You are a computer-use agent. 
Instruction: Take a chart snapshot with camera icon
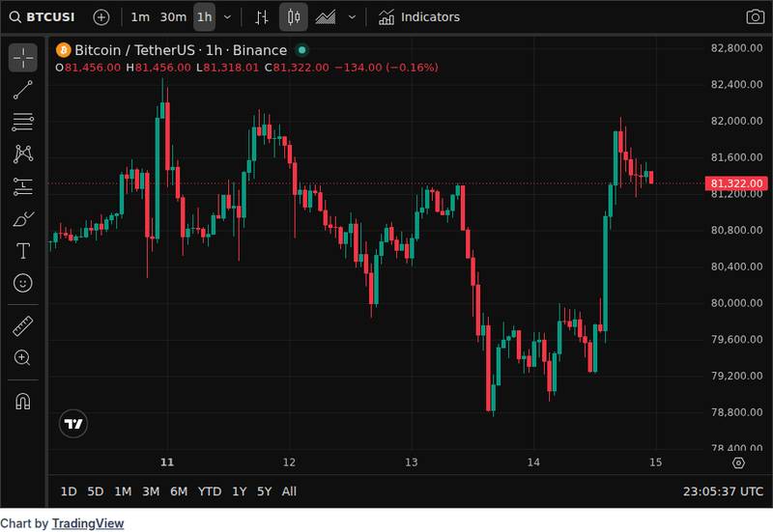tap(755, 17)
